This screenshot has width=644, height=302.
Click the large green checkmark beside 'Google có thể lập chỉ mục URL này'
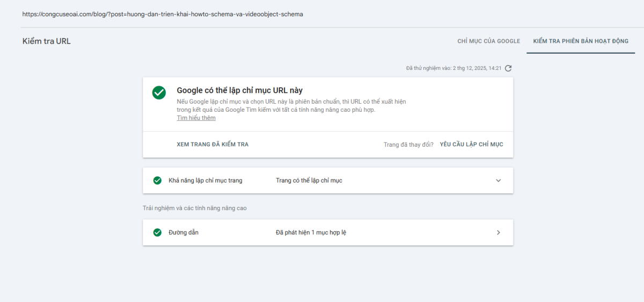tap(159, 92)
